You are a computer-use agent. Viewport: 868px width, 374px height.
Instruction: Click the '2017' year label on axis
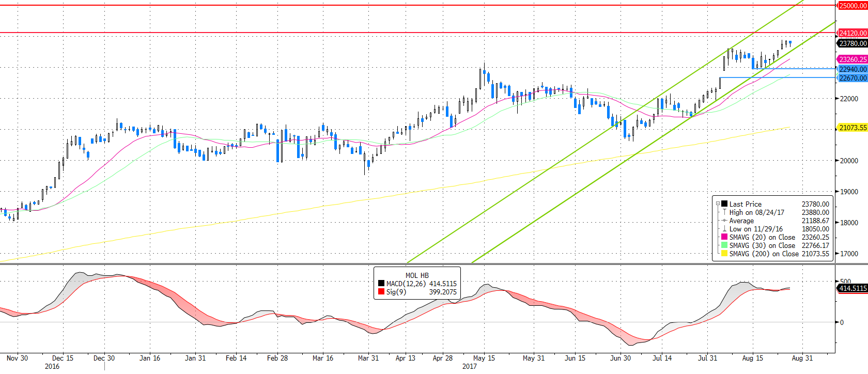pos(470,366)
